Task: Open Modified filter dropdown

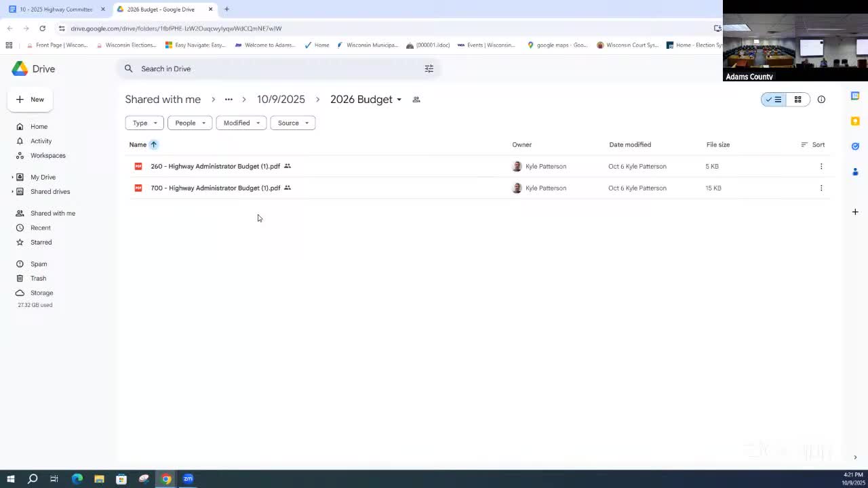Action: tap(241, 123)
